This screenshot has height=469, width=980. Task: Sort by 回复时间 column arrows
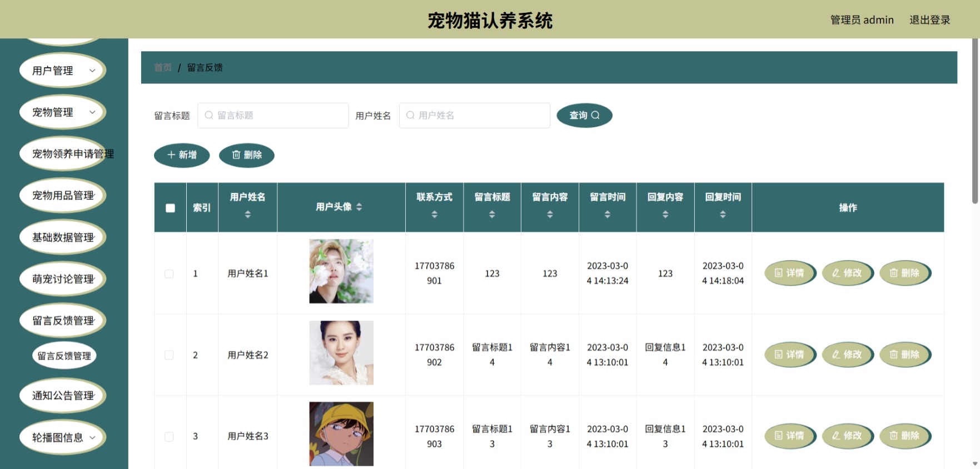click(723, 214)
